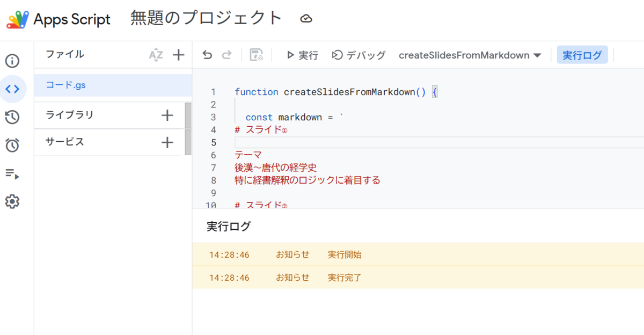Click the save project disk icon
Image resolution: width=644 pixels, height=335 pixels.
[257, 55]
